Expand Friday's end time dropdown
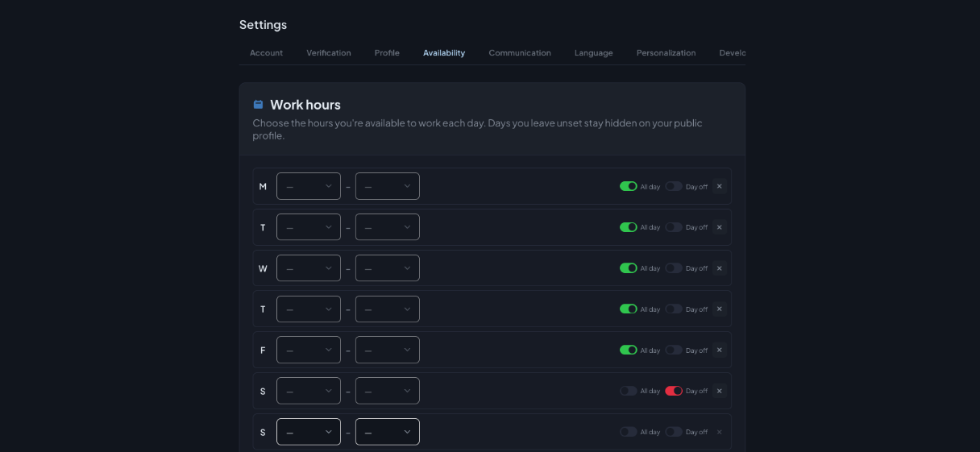 tap(388, 350)
